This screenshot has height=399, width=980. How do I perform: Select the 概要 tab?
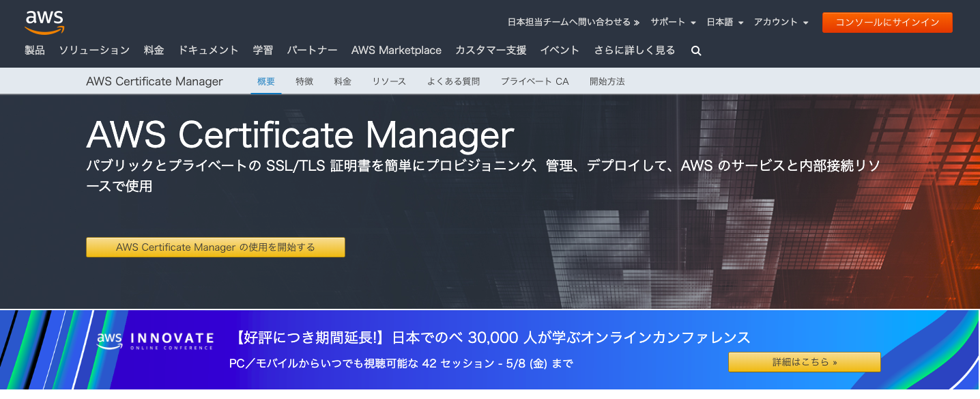click(x=266, y=81)
